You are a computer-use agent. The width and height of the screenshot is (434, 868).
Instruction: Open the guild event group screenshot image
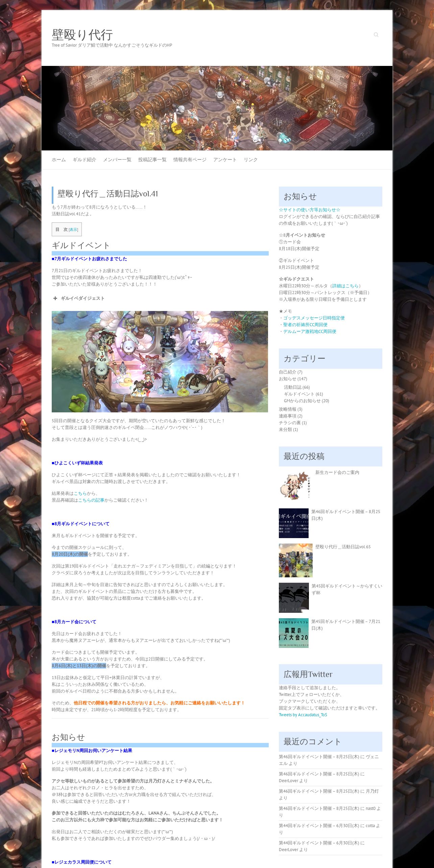(160, 362)
